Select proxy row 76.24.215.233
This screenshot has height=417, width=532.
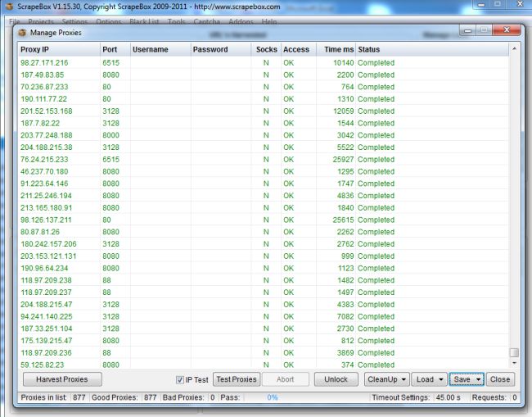pos(264,160)
